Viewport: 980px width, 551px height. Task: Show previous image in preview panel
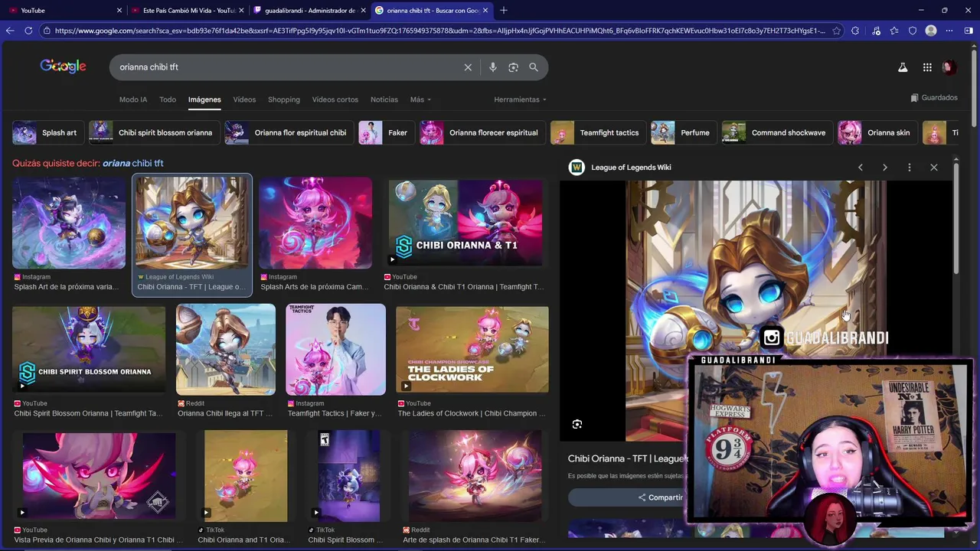pos(861,167)
